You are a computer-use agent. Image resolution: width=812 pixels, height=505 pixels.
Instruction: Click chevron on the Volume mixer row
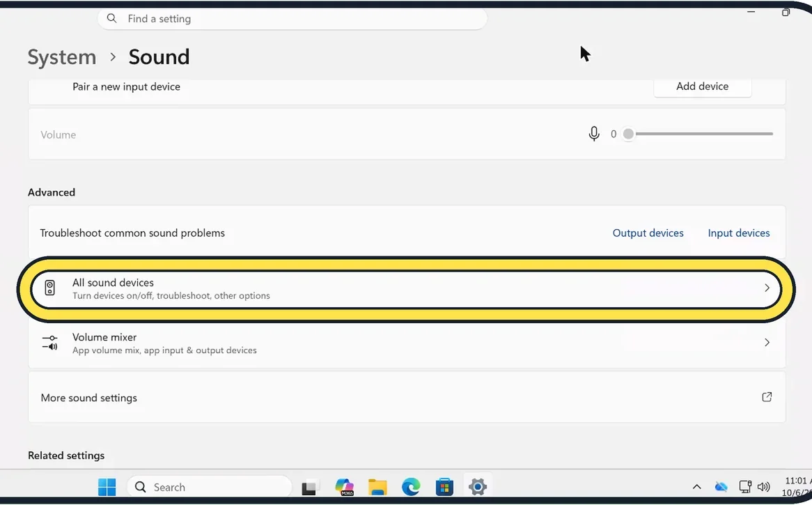pos(767,343)
